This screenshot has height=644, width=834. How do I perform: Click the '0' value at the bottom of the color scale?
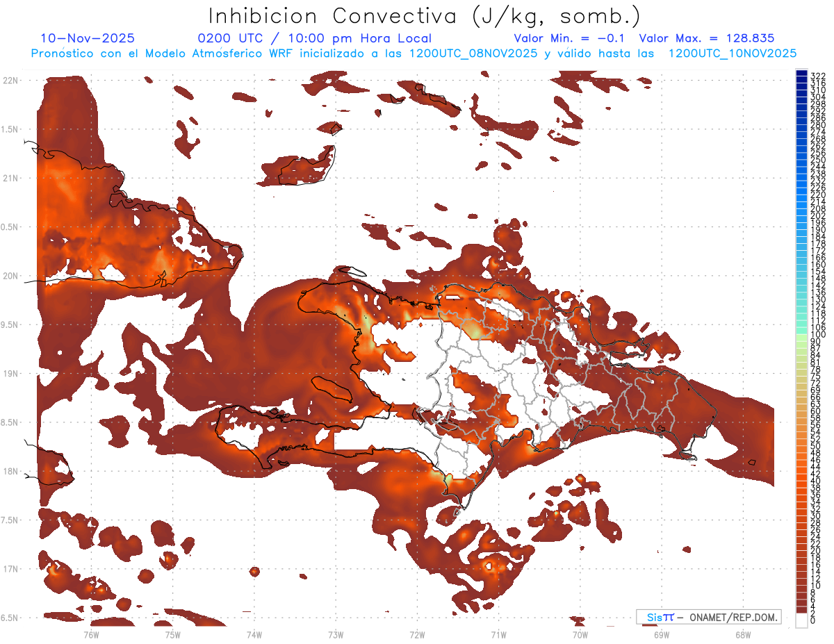(x=813, y=621)
